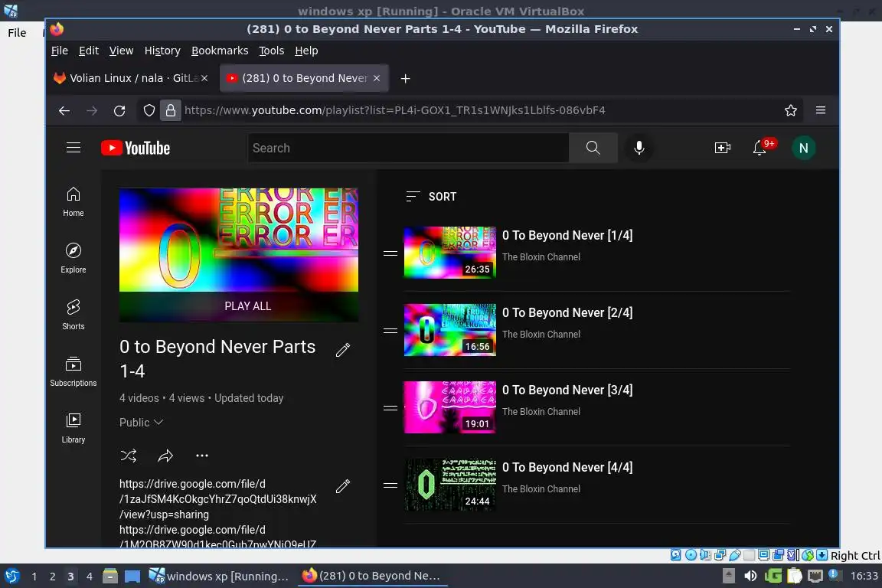
Task: Click the YouTube logo
Action: click(x=136, y=148)
